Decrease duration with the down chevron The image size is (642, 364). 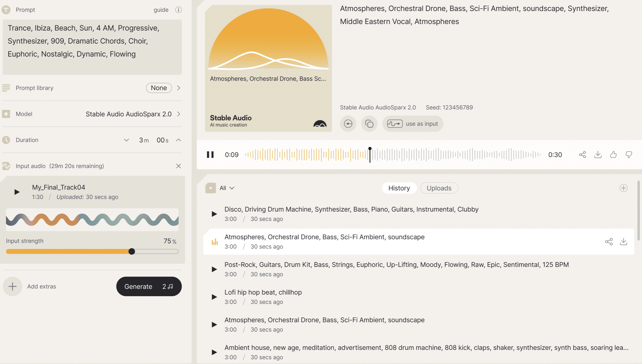point(126,140)
